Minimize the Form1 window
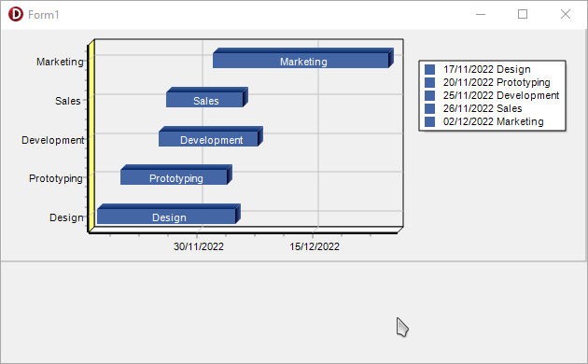The height and width of the screenshot is (364, 588). tap(481, 14)
